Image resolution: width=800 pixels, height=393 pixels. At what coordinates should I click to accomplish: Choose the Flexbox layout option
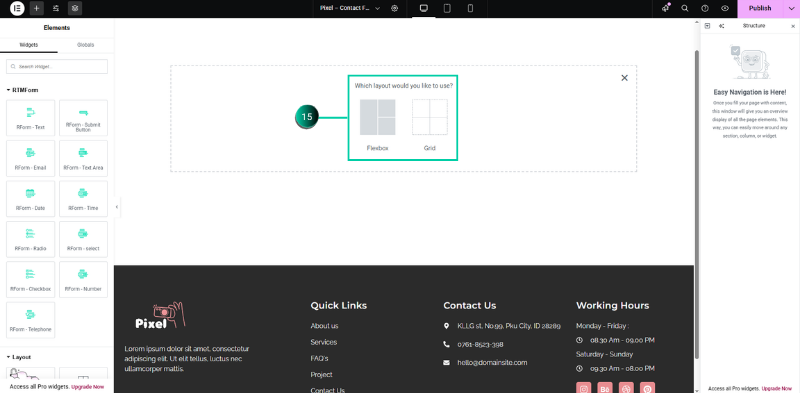[x=378, y=125]
